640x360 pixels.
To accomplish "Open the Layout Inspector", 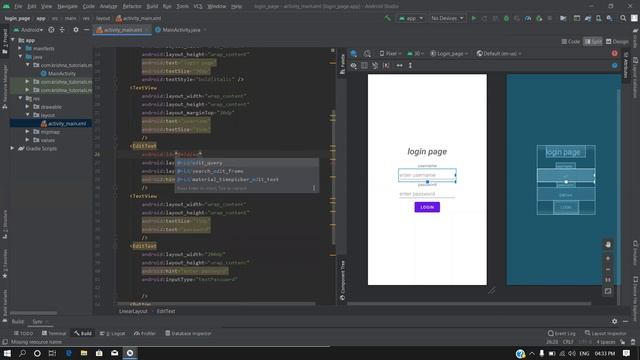I will click(x=605, y=333).
